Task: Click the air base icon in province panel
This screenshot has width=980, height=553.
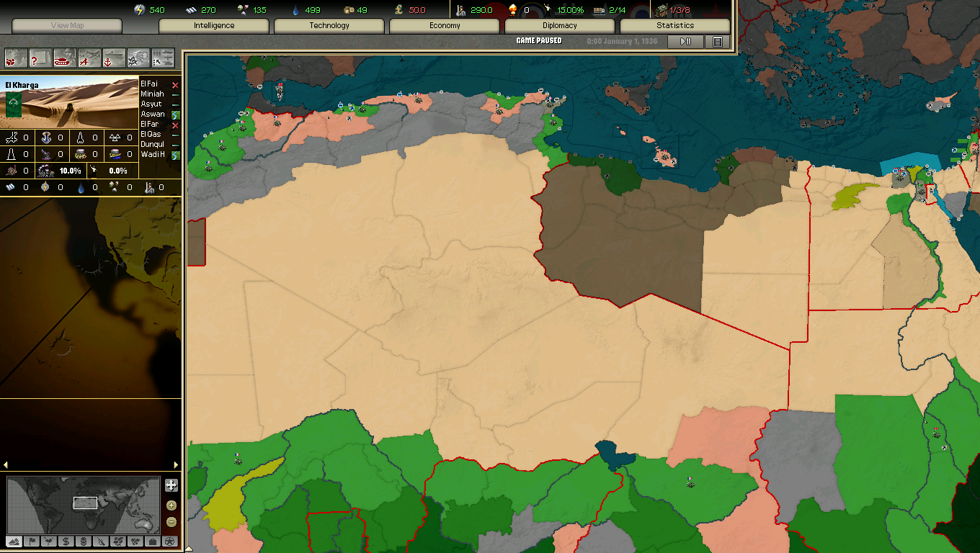Action: pos(12,138)
